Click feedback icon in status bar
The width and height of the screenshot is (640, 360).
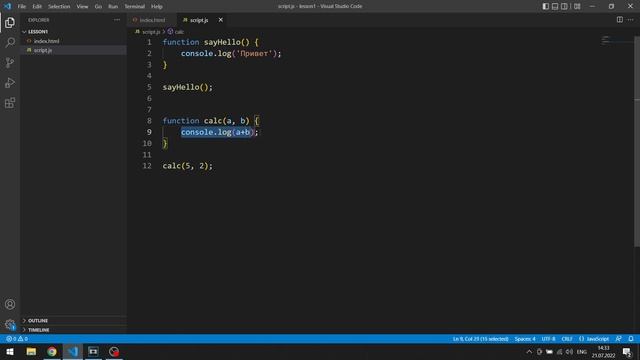tap(619, 339)
